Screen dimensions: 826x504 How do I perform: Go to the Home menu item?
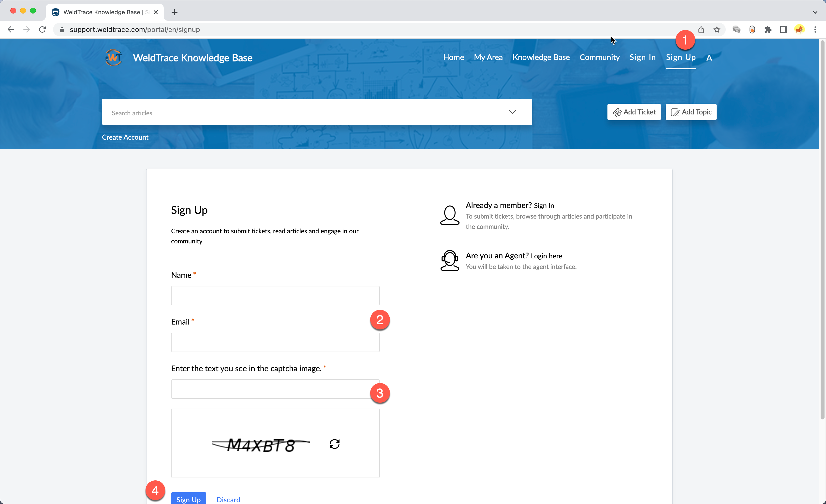[x=453, y=57]
